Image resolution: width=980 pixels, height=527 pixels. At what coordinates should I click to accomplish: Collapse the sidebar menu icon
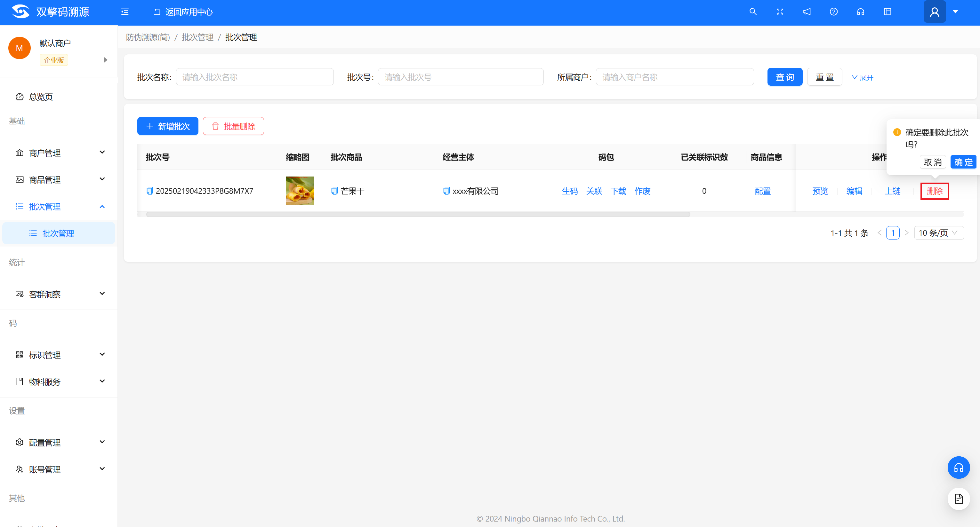(x=125, y=12)
